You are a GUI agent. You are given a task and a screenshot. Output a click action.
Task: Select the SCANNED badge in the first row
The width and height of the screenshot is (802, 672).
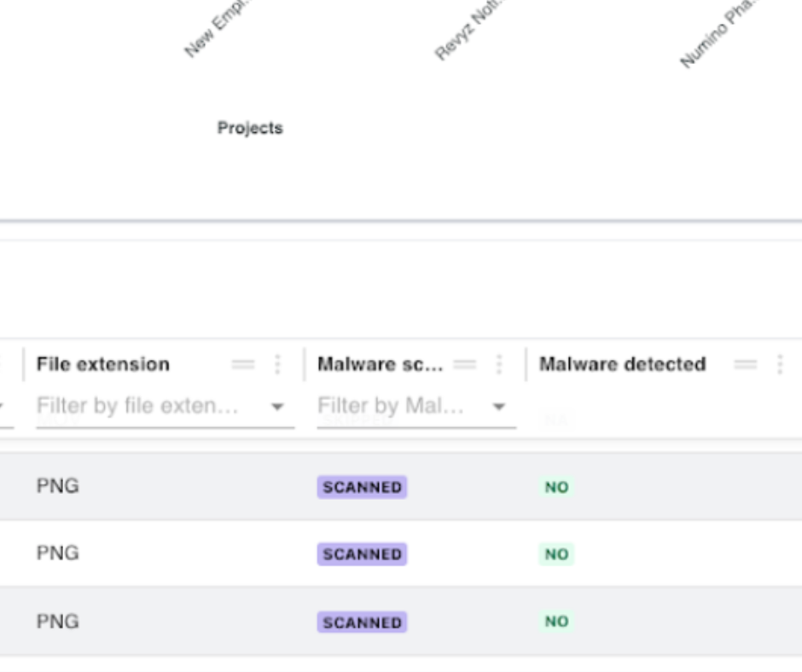(x=362, y=487)
